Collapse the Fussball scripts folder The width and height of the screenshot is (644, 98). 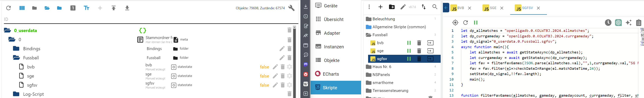[x=368, y=35]
